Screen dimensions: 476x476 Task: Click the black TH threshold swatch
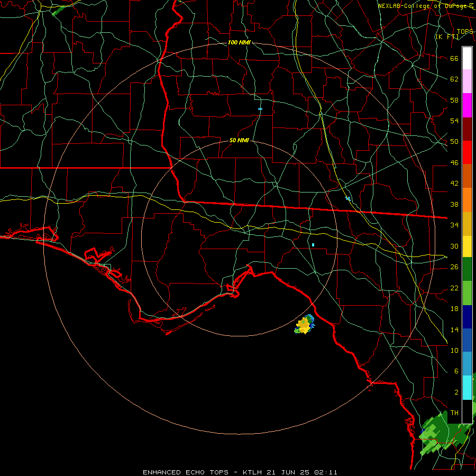(467, 411)
